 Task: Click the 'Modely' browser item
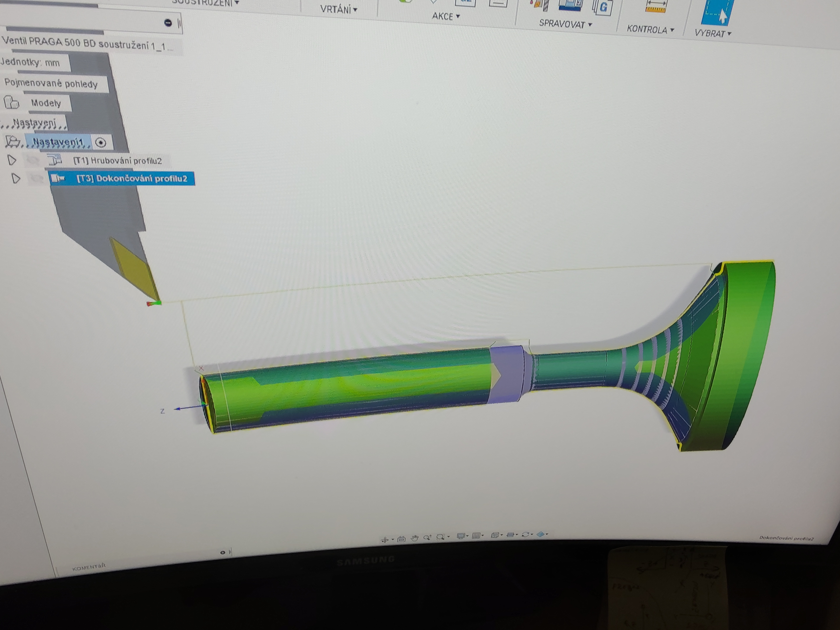(x=46, y=103)
